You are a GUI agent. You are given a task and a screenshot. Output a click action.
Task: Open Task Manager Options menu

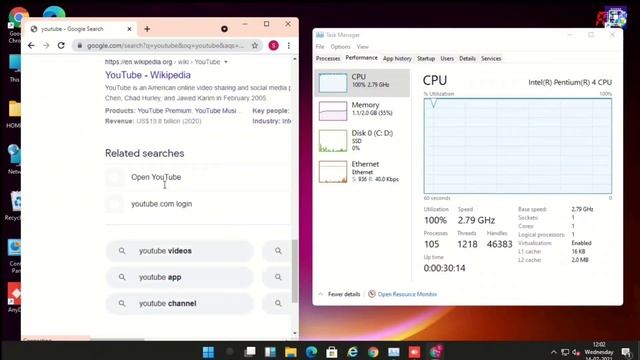click(340, 47)
